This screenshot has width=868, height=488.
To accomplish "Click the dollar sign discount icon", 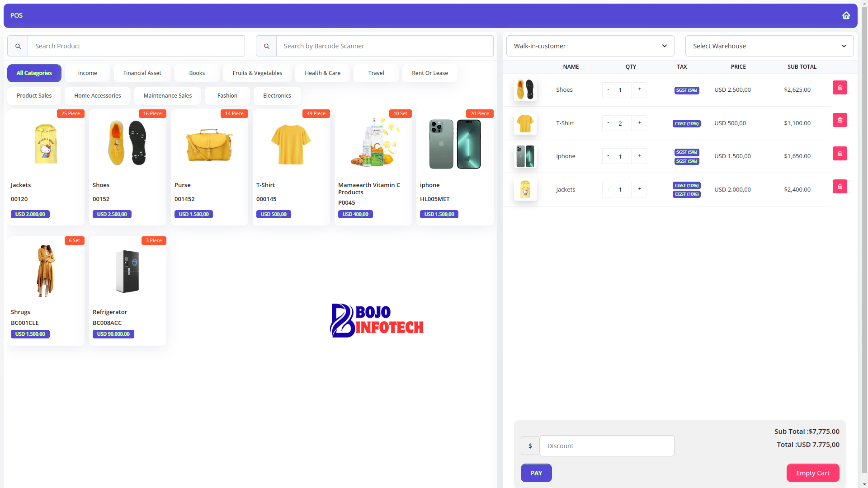I will pos(530,446).
